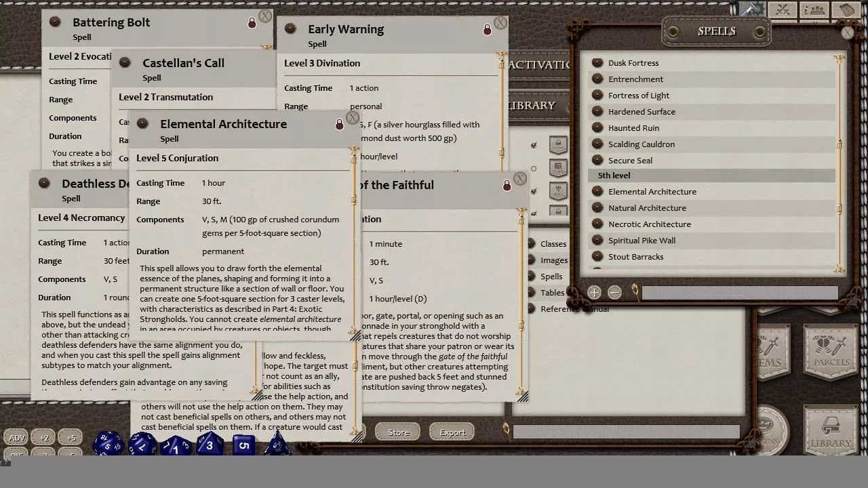Roll the d8 die showing 3
This screenshot has height=488, width=868.
[x=210, y=445]
